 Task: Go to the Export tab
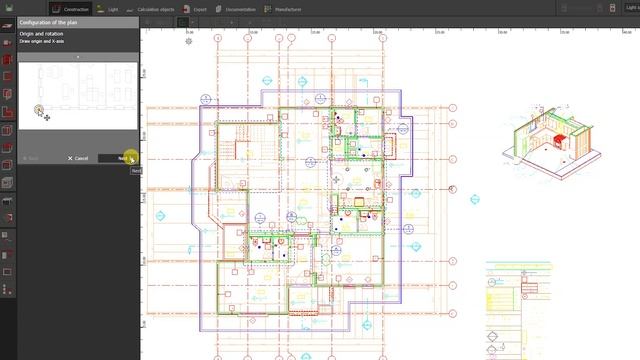click(x=195, y=9)
